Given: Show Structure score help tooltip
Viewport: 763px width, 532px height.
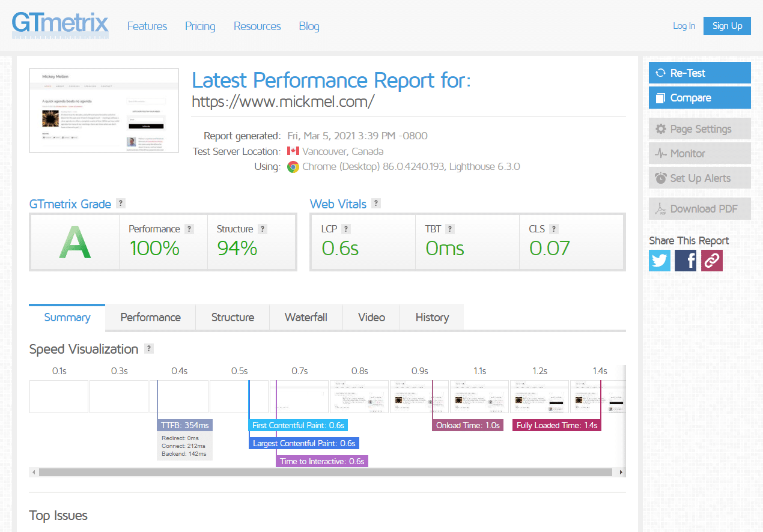Looking at the screenshot, I should pyautogui.click(x=263, y=229).
